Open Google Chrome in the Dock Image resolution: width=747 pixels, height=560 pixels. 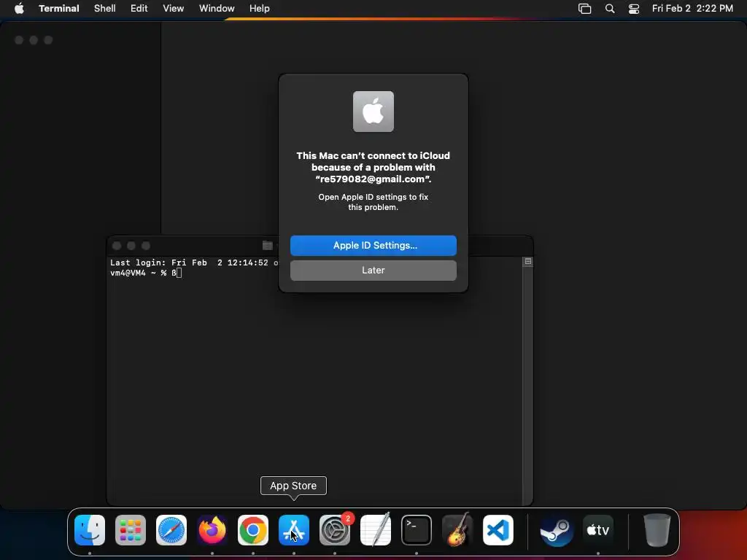(253, 530)
